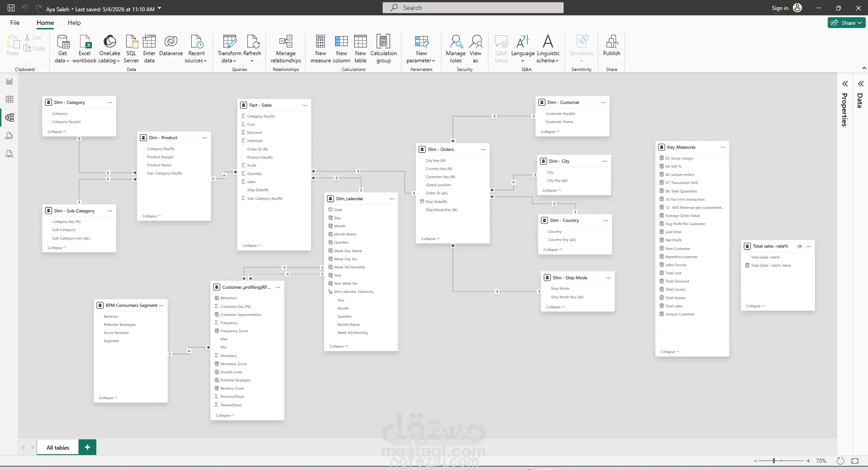The width and height of the screenshot is (868, 470).
Task: Select Total sales measure in Key_Measures
Action: click(x=674, y=306)
